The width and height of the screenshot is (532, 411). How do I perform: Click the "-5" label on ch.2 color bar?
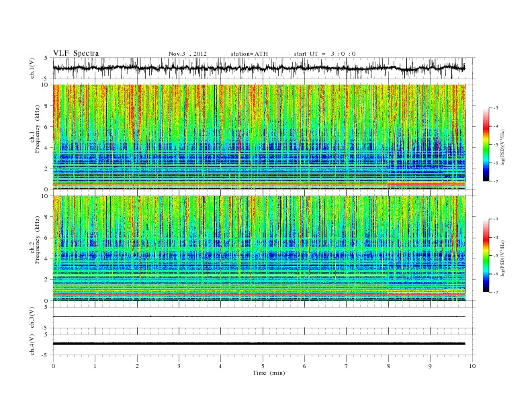[x=496, y=256]
